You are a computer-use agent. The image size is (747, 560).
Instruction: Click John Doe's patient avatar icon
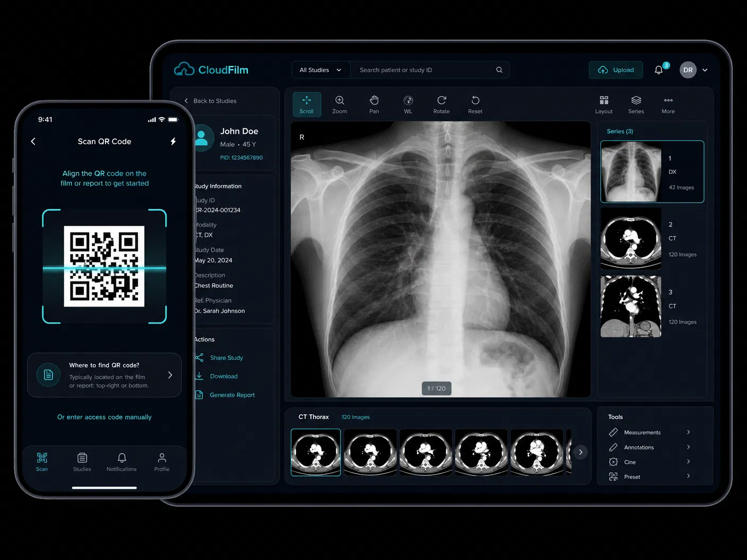coord(202,138)
